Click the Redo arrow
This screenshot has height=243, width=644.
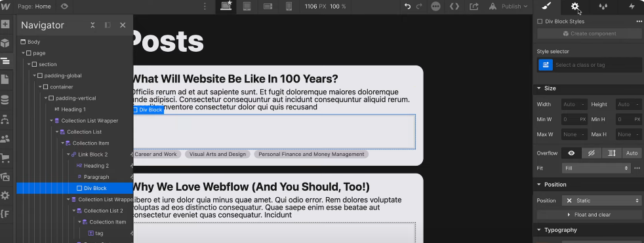[419, 7]
